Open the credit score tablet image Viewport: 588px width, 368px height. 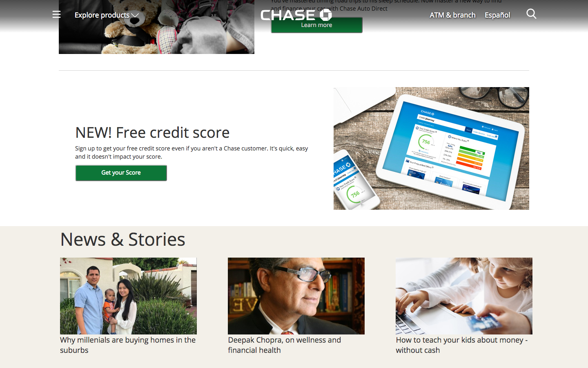pyautogui.click(x=431, y=148)
